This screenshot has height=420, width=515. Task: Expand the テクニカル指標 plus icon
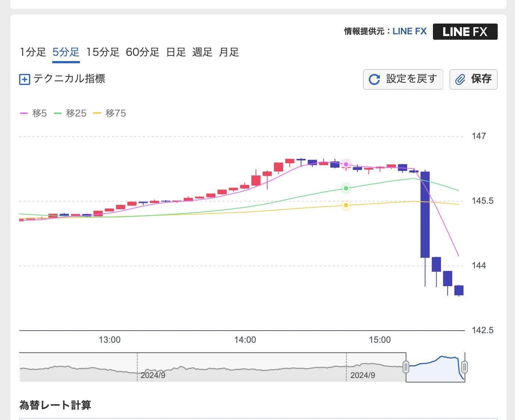[x=24, y=79]
